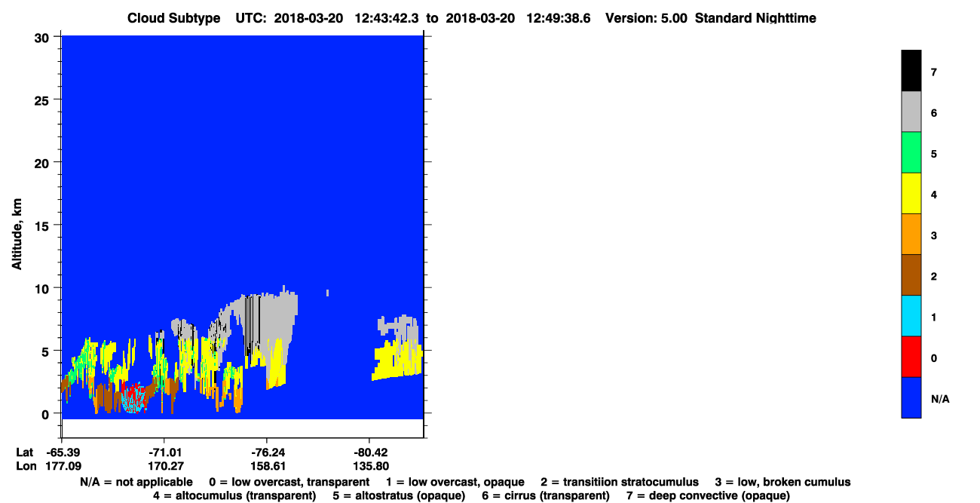980x503 pixels.
Task: Click the cyan legend swatch labeled 1
Action: [911, 315]
